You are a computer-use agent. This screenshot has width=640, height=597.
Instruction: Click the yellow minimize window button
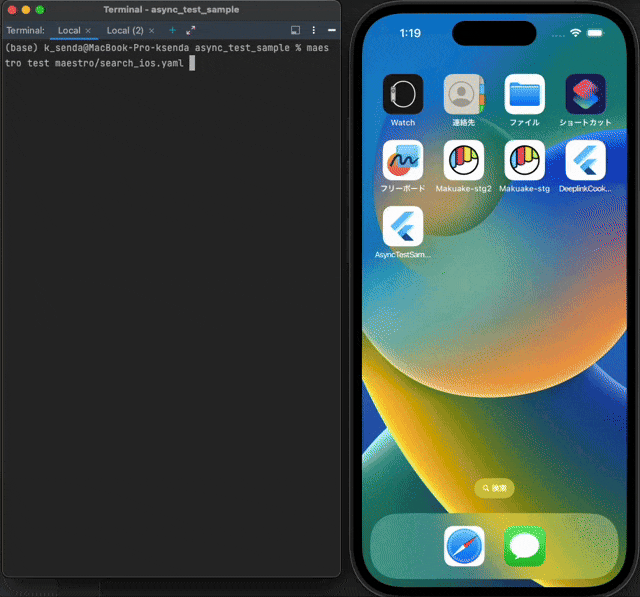pyautogui.click(x=26, y=10)
